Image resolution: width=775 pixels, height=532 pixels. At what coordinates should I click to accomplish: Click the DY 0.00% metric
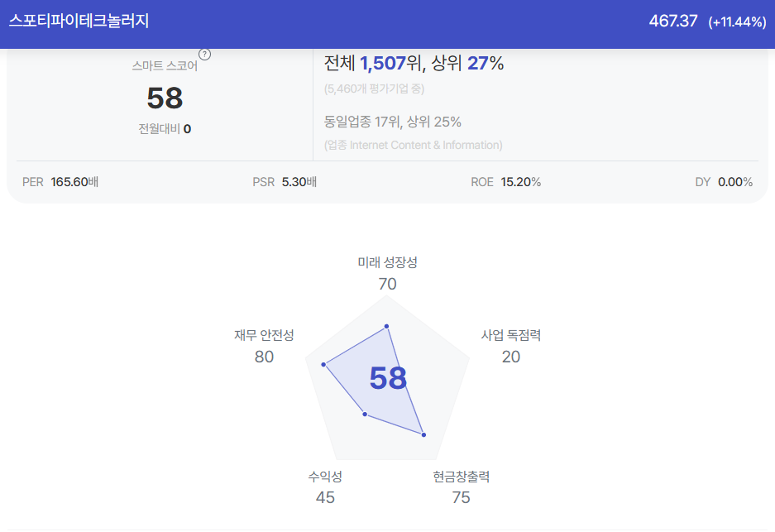[724, 182]
